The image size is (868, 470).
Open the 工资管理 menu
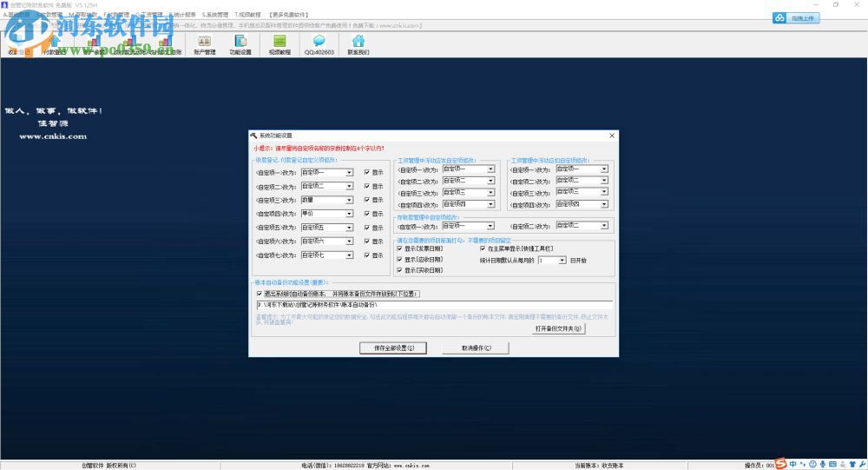point(149,15)
